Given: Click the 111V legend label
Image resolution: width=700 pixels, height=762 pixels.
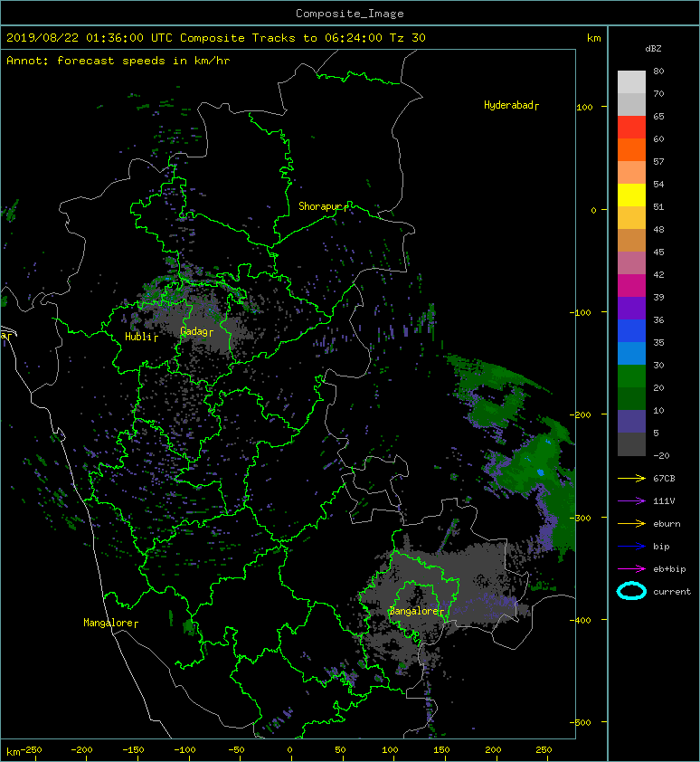Looking at the screenshot, I should point(664,501).
